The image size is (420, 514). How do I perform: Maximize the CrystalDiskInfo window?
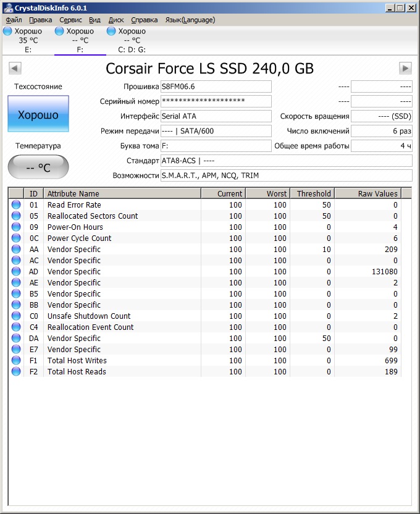[400, 8]
